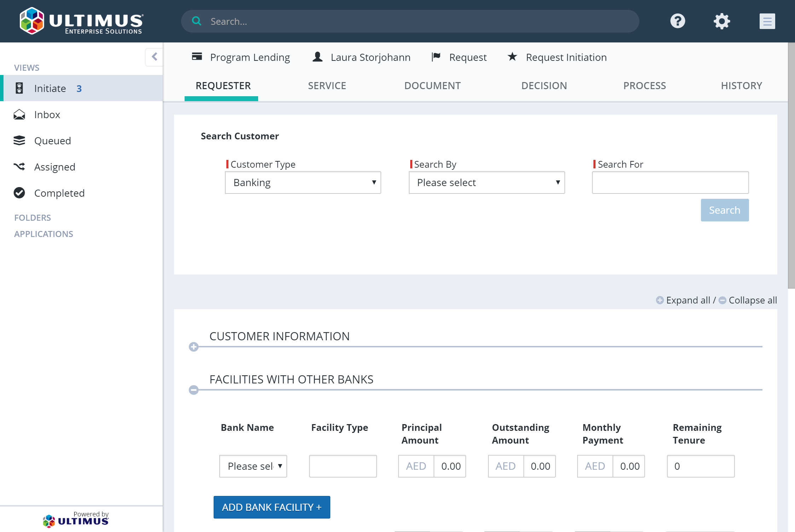Switch to the HISTORY tab

tap(742, 86)
